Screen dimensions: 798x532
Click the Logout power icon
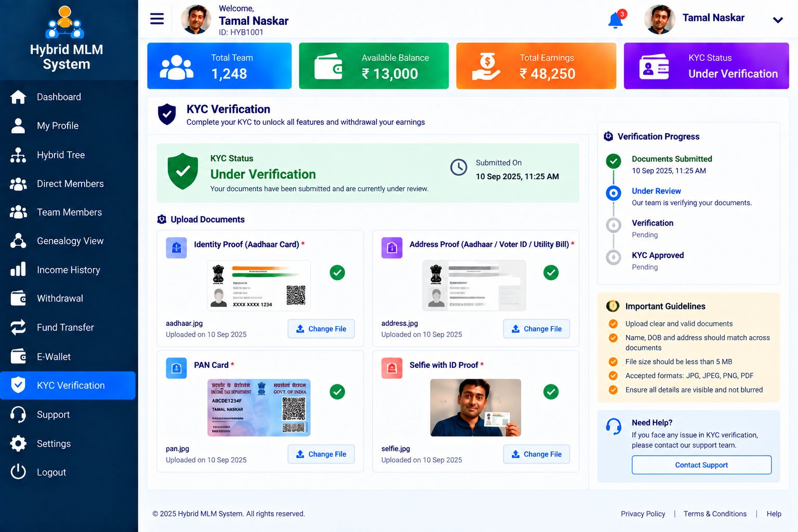pyautogui.click(x=18, y=472)
